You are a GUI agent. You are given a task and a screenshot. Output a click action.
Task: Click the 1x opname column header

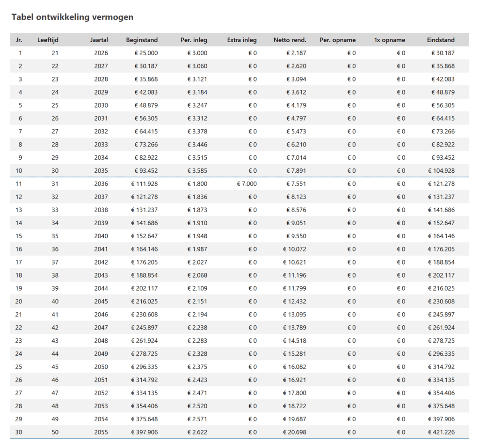click(389, 40)
